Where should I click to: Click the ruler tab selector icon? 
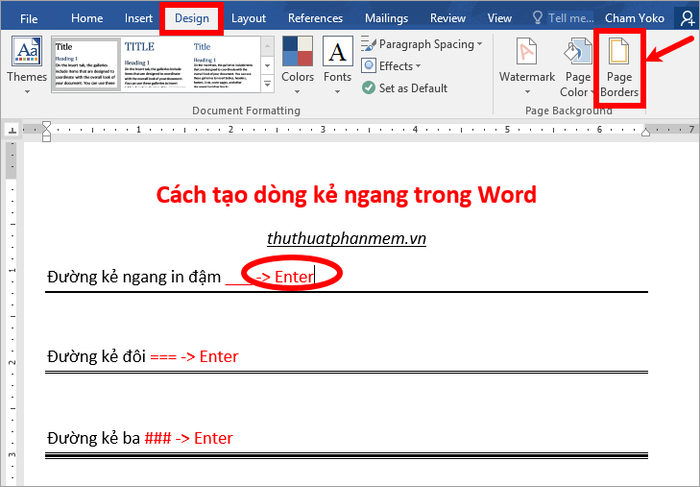[x=11, y=130]
